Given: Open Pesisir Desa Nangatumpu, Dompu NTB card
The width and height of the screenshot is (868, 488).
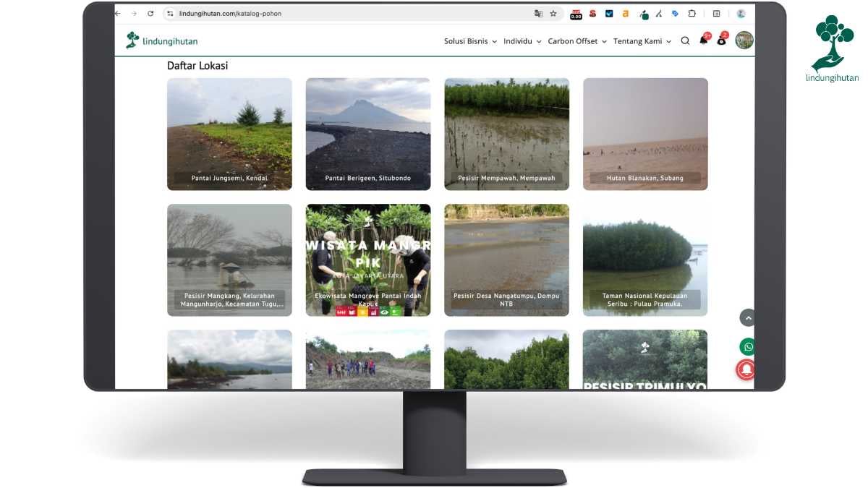Looking at the screenshot, I should [x=506, y=260].
